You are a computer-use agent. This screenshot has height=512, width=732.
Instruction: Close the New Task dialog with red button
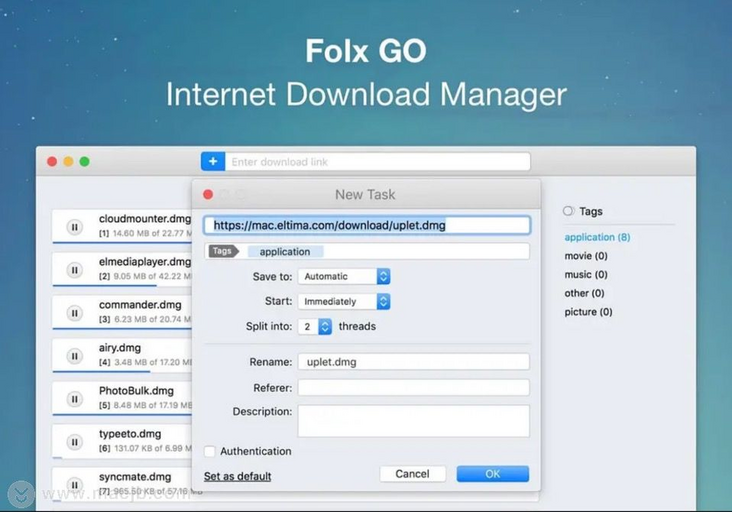pyautogui.click(x=208, y=194)
